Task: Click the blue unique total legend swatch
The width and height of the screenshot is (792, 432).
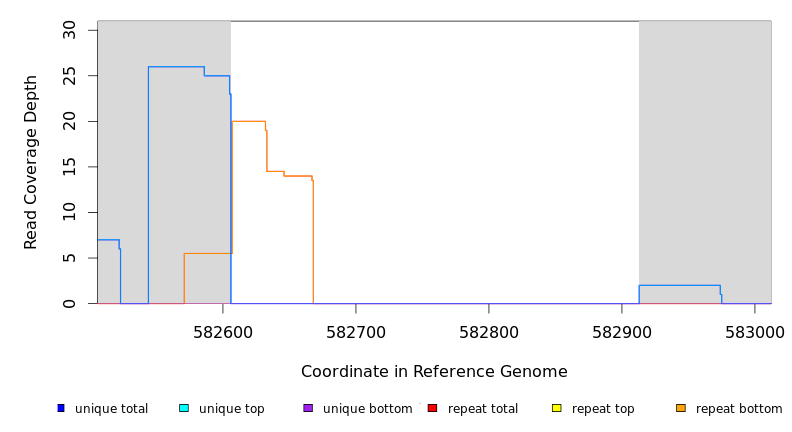Action: [61, 408]
